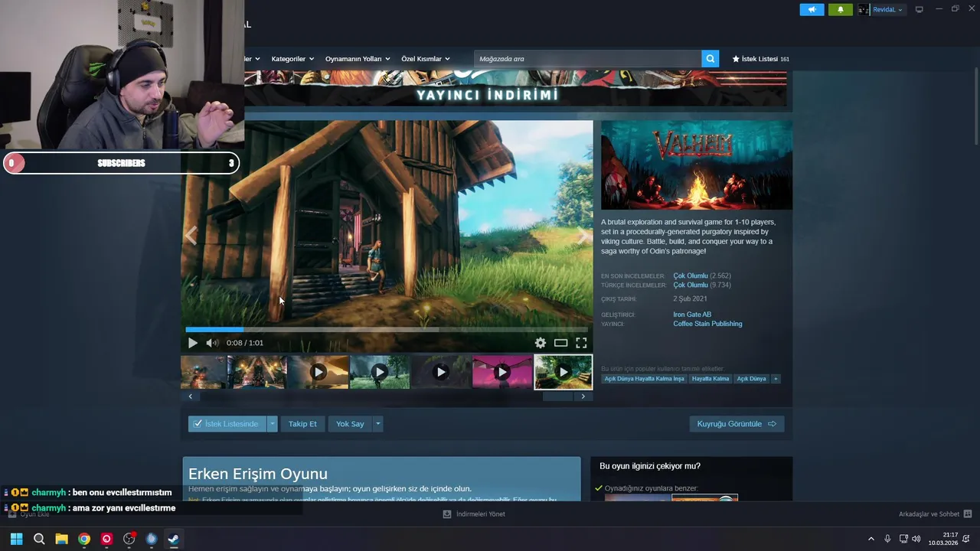Show hidden system tray icons

(x=871, y=539)
